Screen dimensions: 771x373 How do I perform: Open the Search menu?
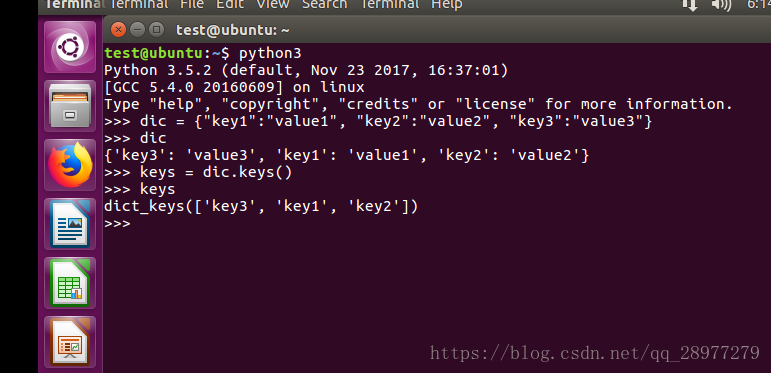(x=325, y=5)
